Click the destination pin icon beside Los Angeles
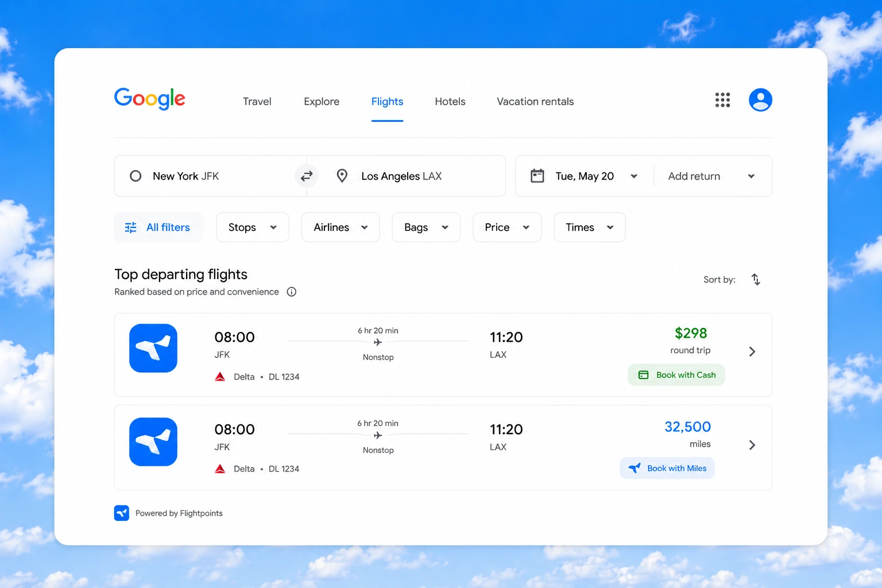882x588 pixels. 342,176
